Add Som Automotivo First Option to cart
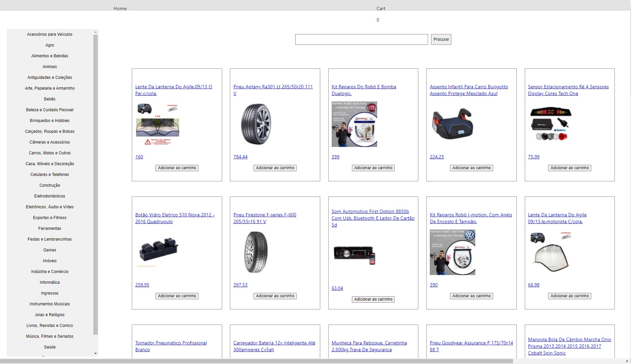 [x=373, y=299]
